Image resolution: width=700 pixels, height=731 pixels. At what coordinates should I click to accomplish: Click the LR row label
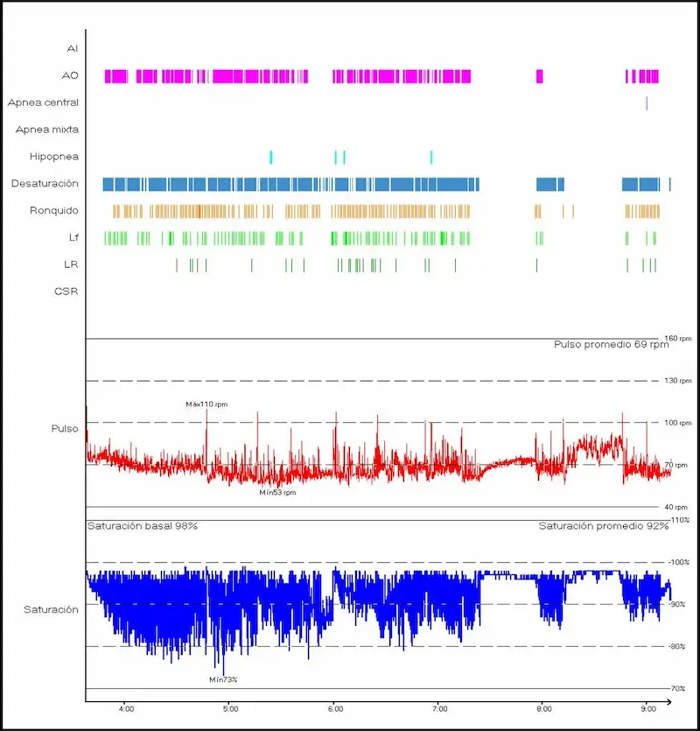coord(71,264)
